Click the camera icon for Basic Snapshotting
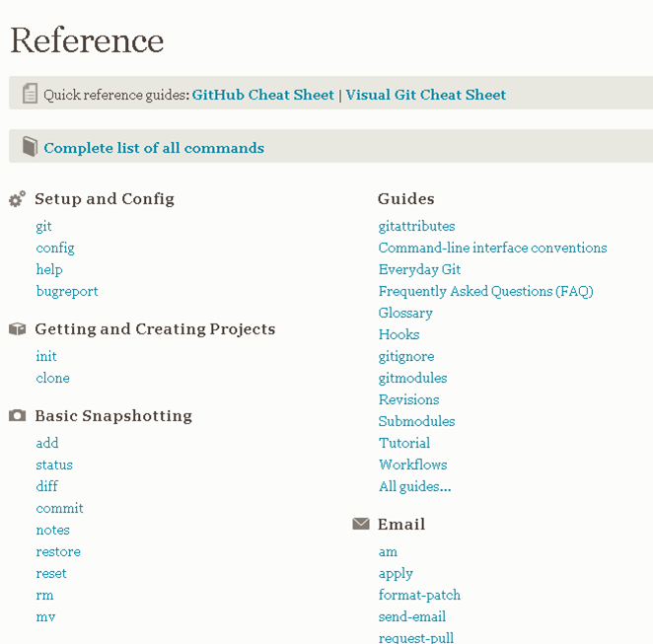Screen dimensions: 653x644 17,415
